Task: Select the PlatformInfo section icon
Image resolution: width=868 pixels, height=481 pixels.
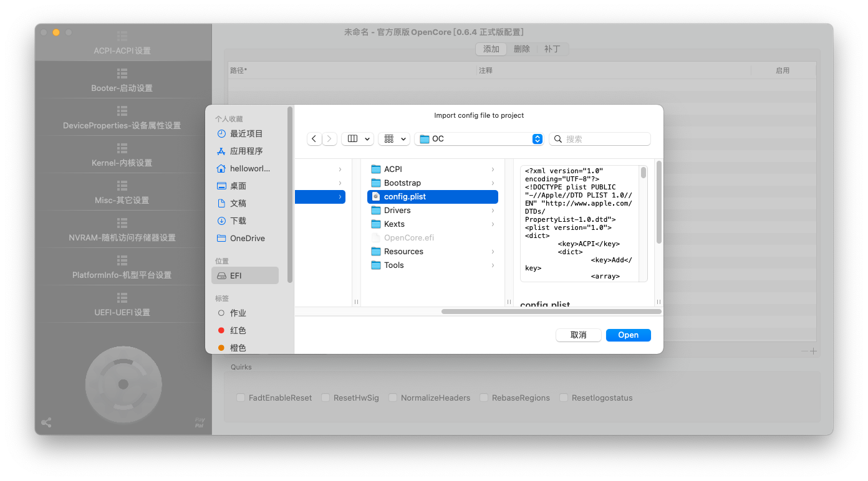Action: pyautogui.click(x=122, y=260)
